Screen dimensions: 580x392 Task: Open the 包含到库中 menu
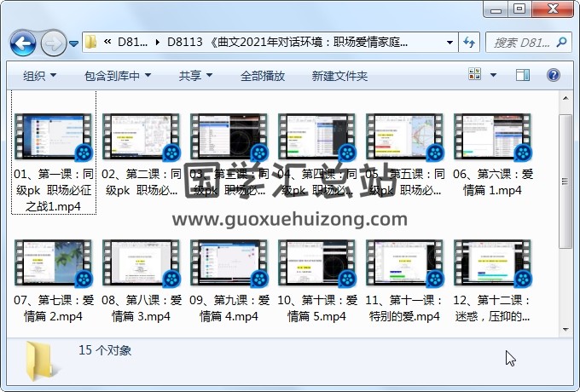(118, 76)
